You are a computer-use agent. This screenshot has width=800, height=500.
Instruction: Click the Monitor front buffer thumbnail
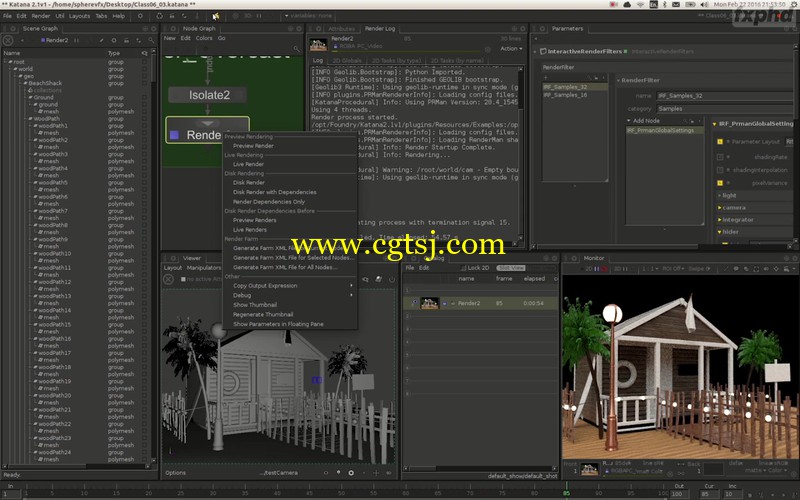point(589,469)
